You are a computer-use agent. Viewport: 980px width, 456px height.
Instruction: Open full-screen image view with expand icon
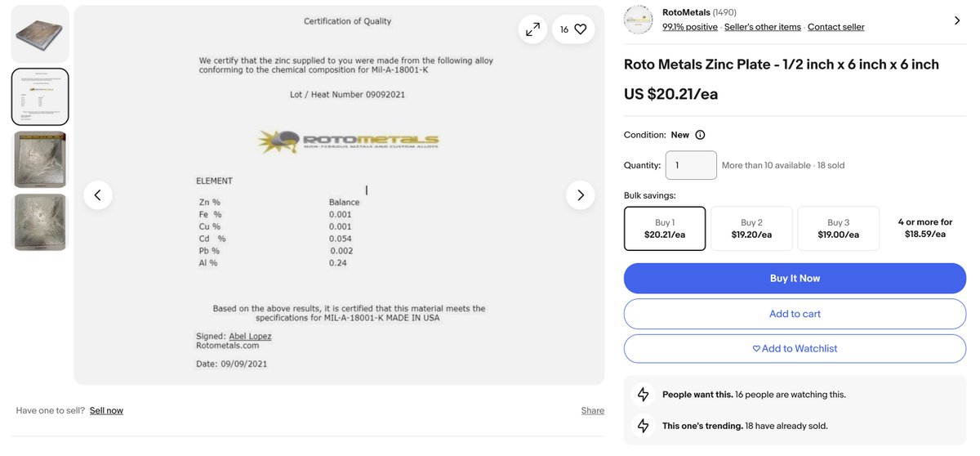[x=532, y=29]
